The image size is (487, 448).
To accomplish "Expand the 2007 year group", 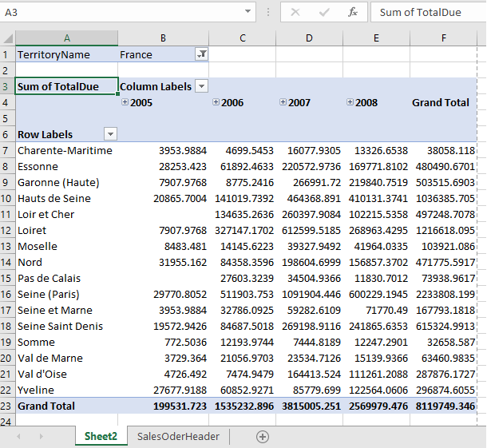I will coord(283,102).
